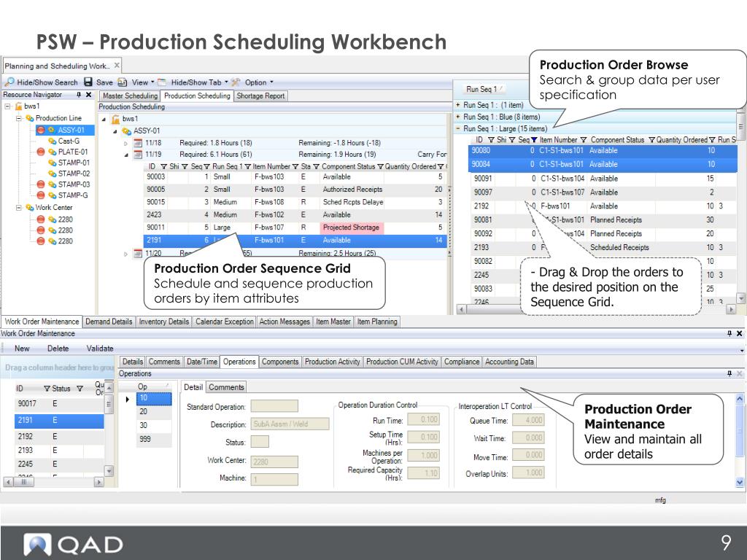Image resolution: width=747 pixels, height=560 pixels.
Task: Click the bws1 folder icon in Resource Navigator
Action: click(18, 106)
